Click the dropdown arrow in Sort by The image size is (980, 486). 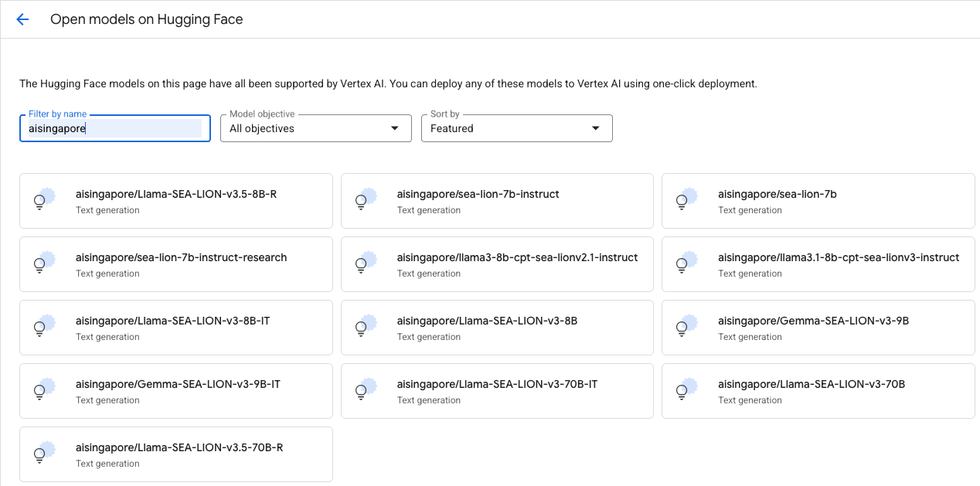[596, 128]
